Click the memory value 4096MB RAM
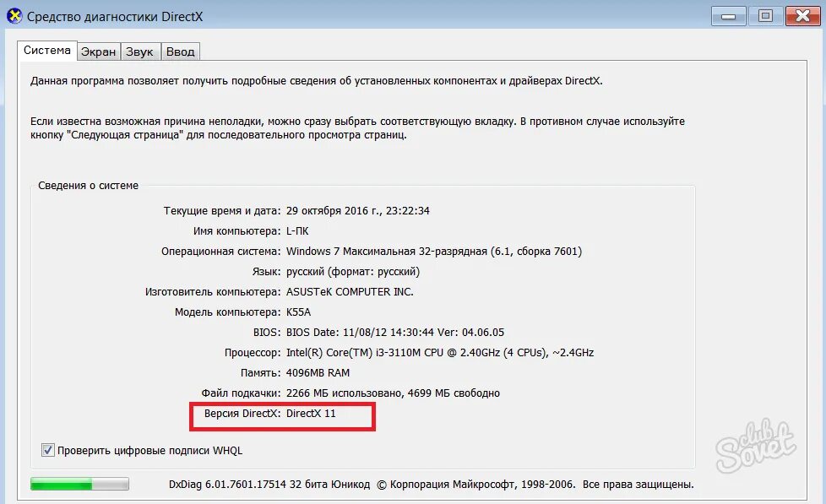The image size is (826, 504). coord(318,373)
